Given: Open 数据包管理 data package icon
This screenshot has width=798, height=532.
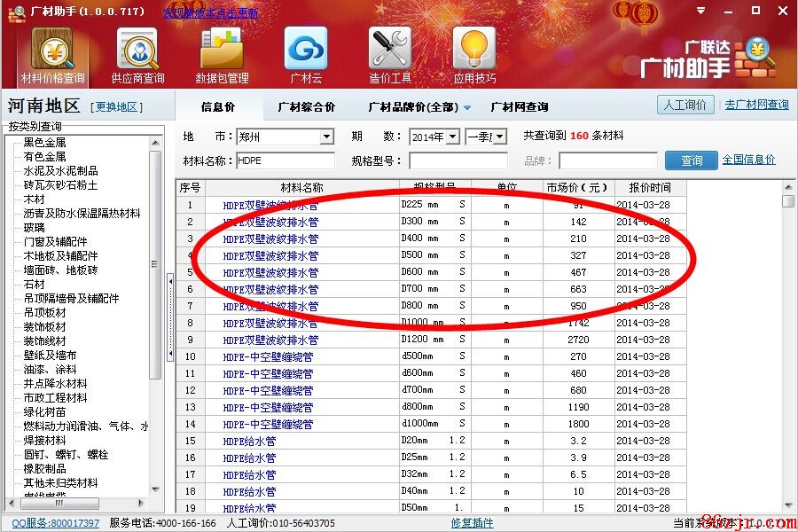Looking at the screenshot, I should point(222,55).
